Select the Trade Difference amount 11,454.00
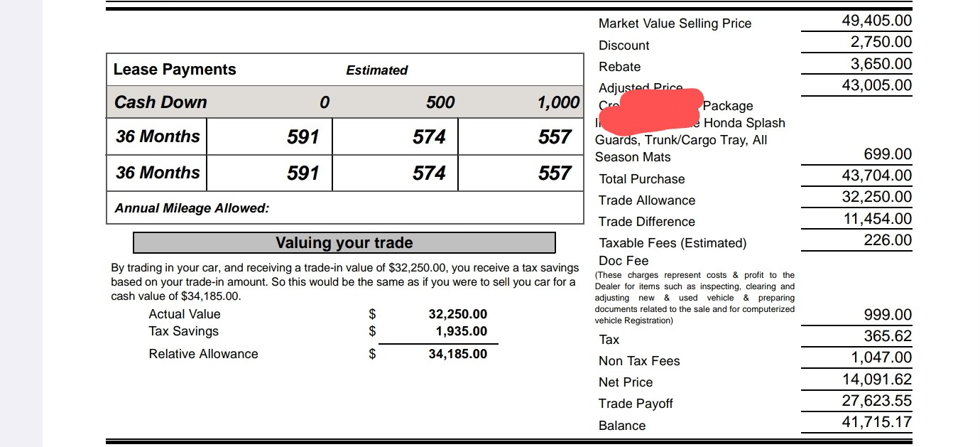Viewport: 980px width, 447px height. (x=876, y=218)
